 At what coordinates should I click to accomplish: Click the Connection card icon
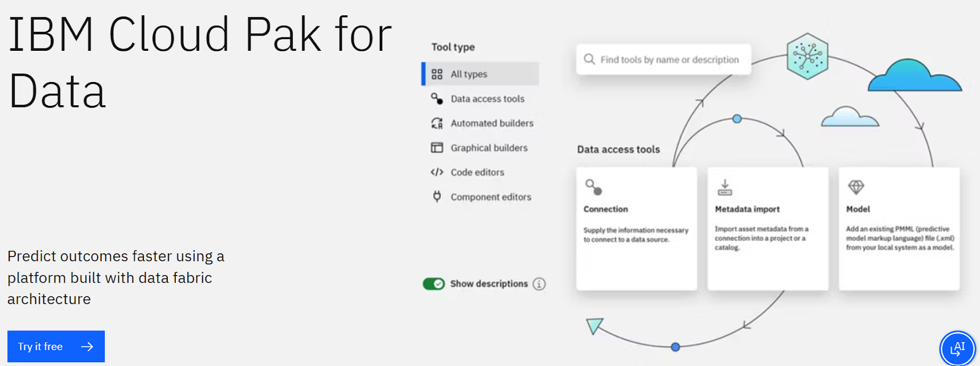point(594,187)
